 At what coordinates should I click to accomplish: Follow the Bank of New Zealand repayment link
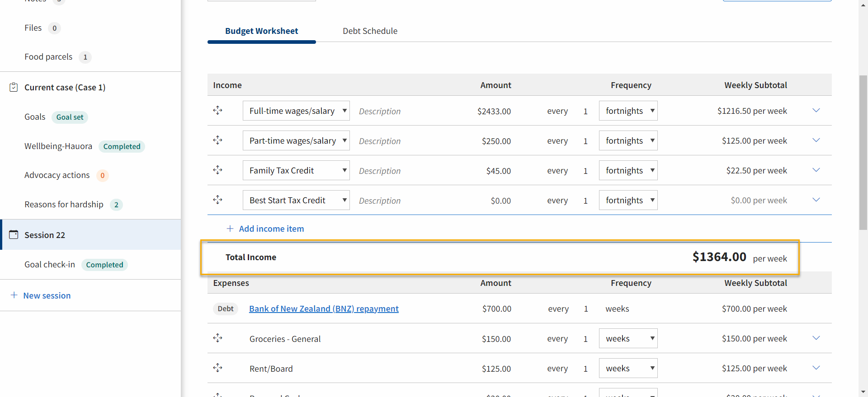point(324,308)
